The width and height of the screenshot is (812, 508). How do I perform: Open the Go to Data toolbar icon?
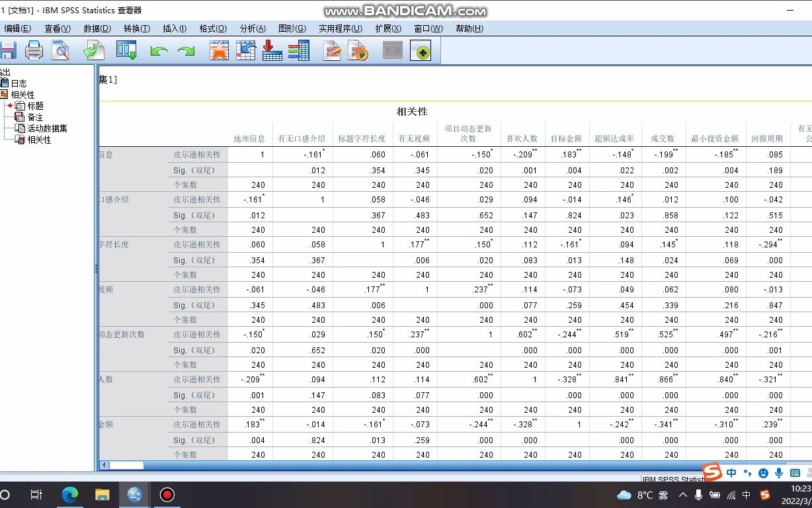click(x=126, y=50)
